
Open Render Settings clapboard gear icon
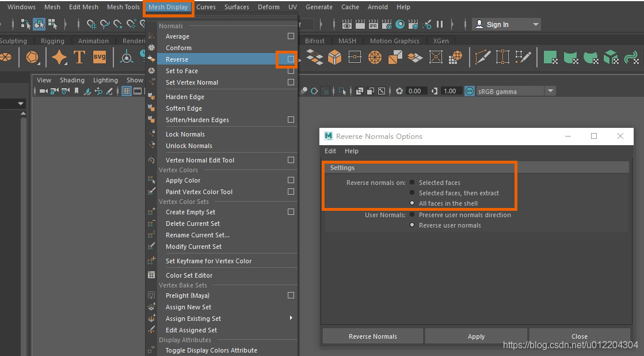pyautogui.click(x=387, y=25)
